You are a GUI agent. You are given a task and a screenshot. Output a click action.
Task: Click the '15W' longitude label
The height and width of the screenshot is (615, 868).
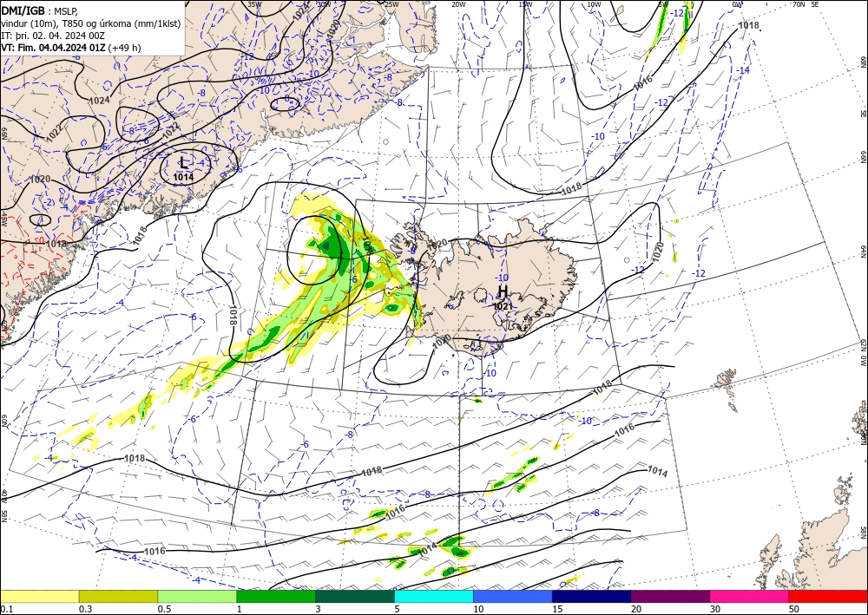526,4
